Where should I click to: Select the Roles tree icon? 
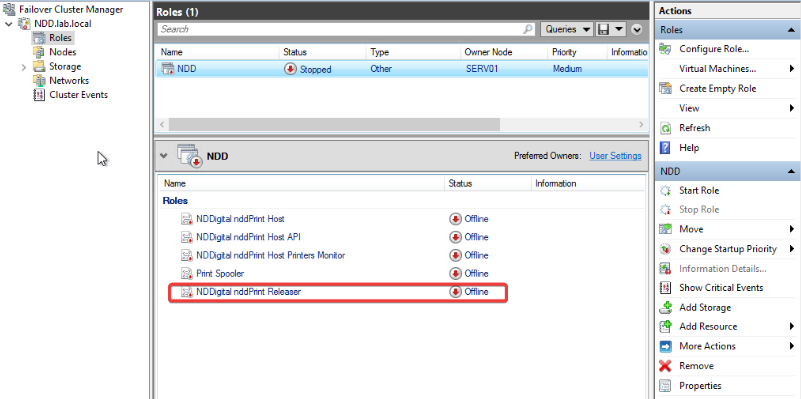[x=39, y=38]
